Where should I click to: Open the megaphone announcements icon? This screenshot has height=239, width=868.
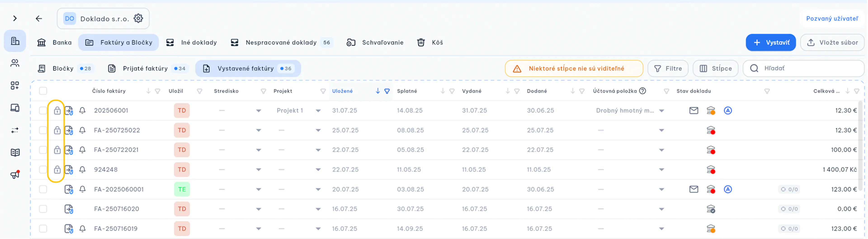point(15,175)
